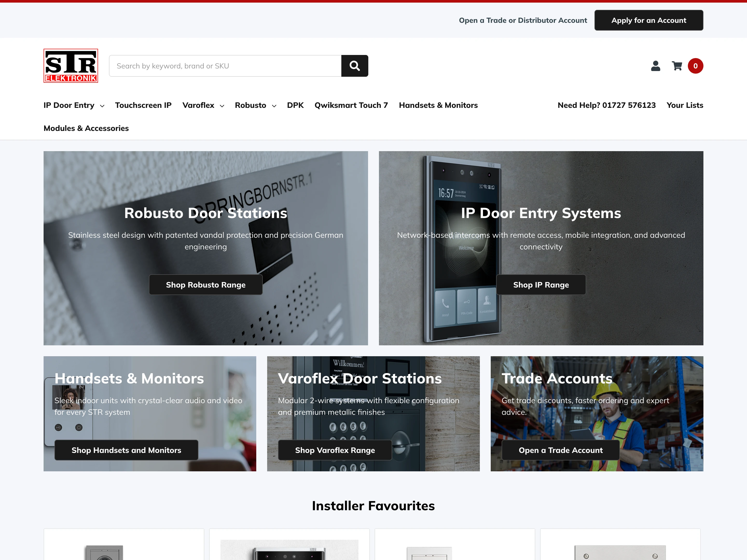The height and width of the screenshot is (560, 747).
Task: Click the search magnifier button
Action: pos(355,66)
